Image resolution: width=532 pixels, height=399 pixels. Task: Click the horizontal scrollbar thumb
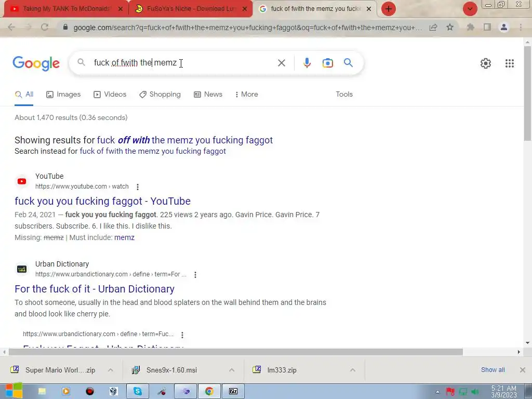point(236,352)
